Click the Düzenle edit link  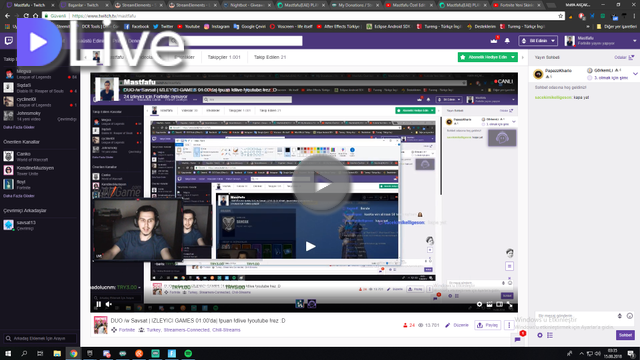pos(457,325)
